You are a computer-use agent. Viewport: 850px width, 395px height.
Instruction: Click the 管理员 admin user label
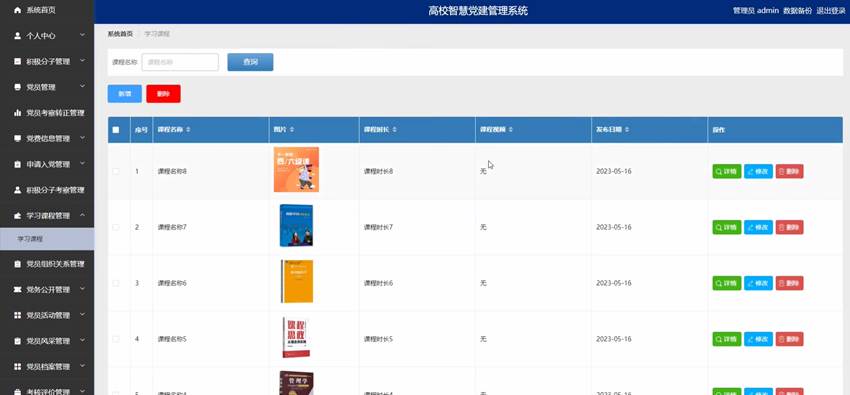(756, 10)
